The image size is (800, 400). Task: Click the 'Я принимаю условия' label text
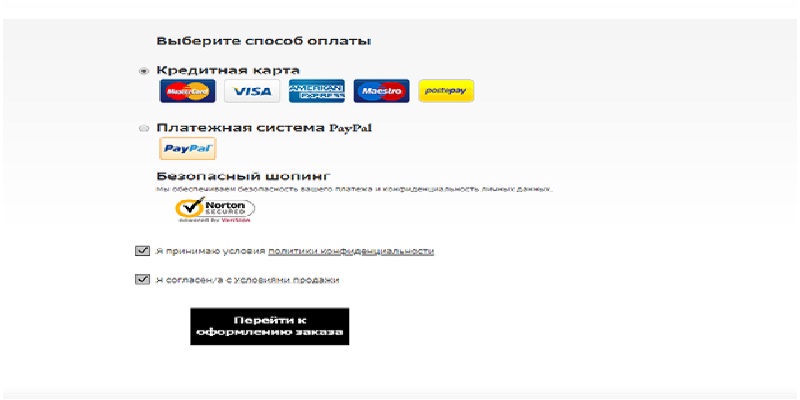coord(211,251)
